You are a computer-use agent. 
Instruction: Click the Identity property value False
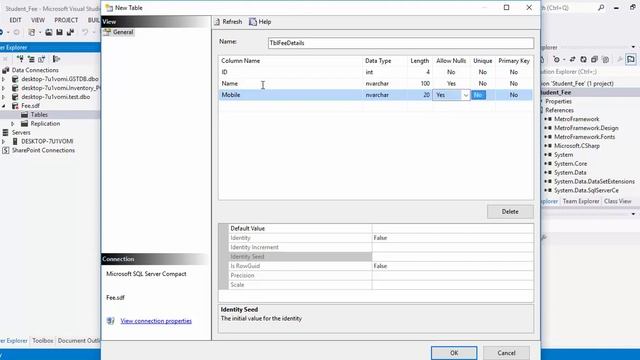click(x=452, y=238)
